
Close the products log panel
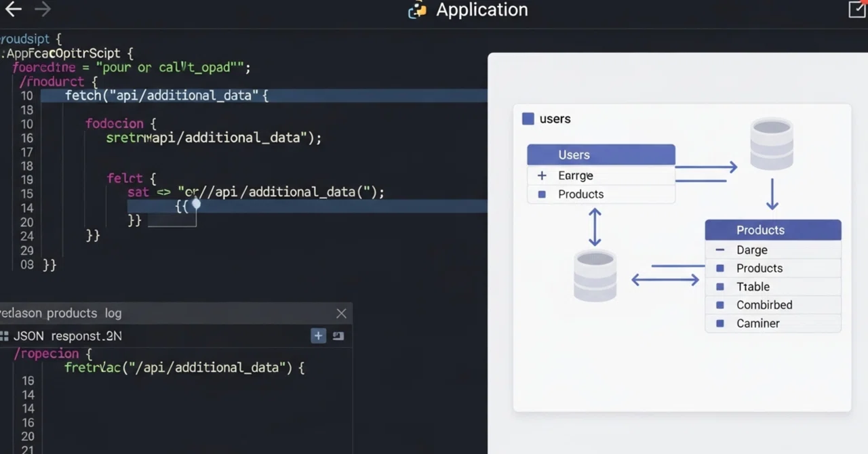[341, 313]
